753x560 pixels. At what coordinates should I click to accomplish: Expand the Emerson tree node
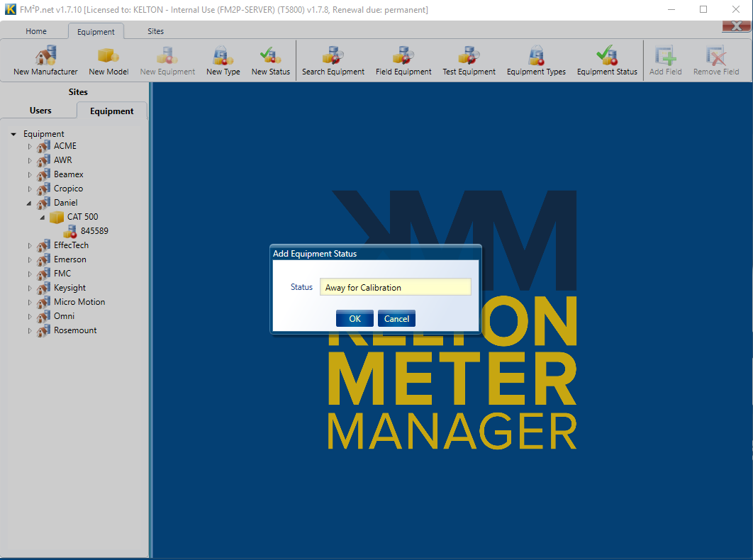pos(30,260)
